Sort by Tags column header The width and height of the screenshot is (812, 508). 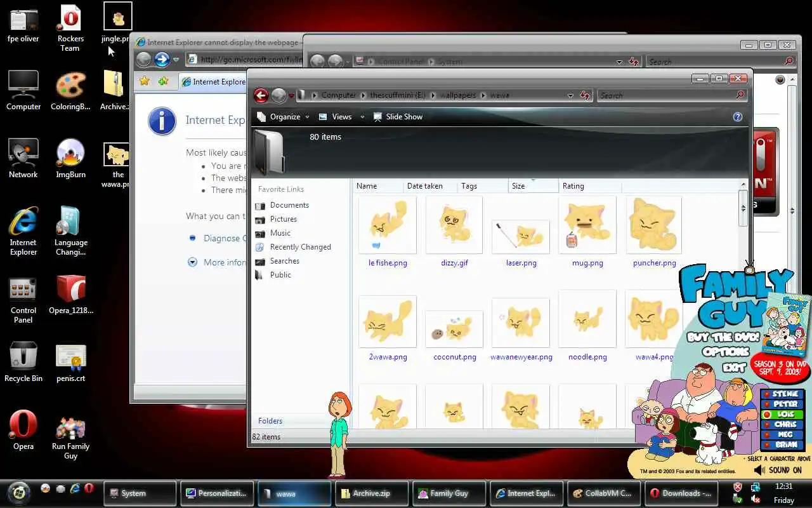[x=483, y=186]
